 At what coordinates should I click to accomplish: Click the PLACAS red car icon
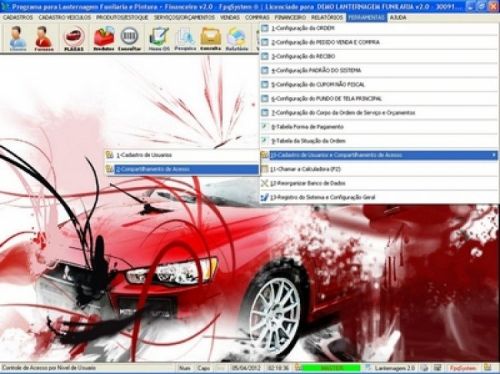pos(74,38)
